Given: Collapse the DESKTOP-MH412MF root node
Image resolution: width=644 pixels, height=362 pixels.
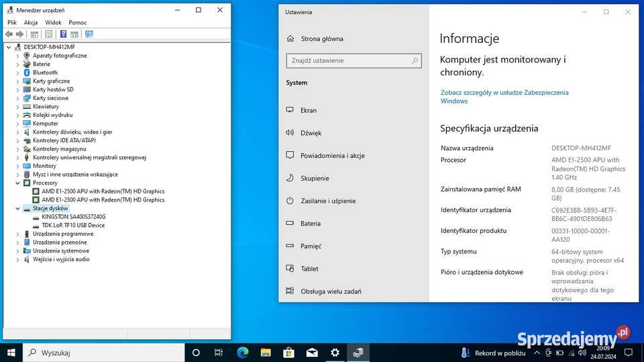Looking at the screenshot, I should pyautogui.click(x=9, y=47).
